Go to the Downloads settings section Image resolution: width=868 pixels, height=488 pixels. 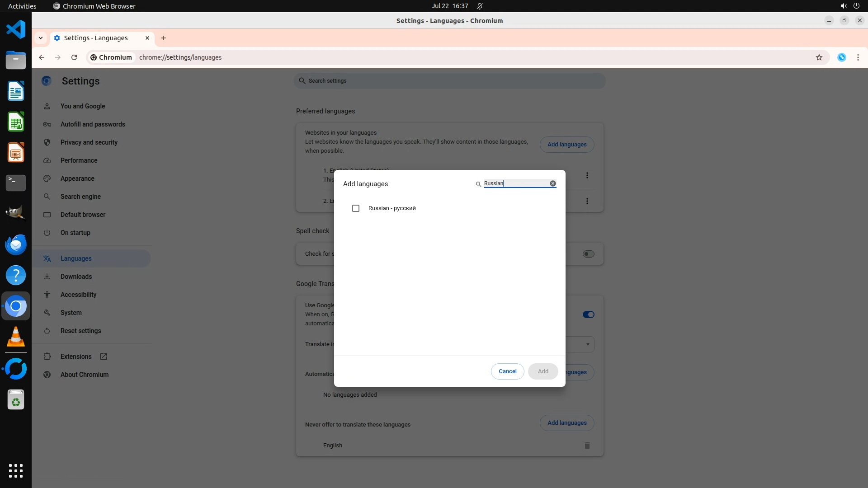click(x=76, y=277)
